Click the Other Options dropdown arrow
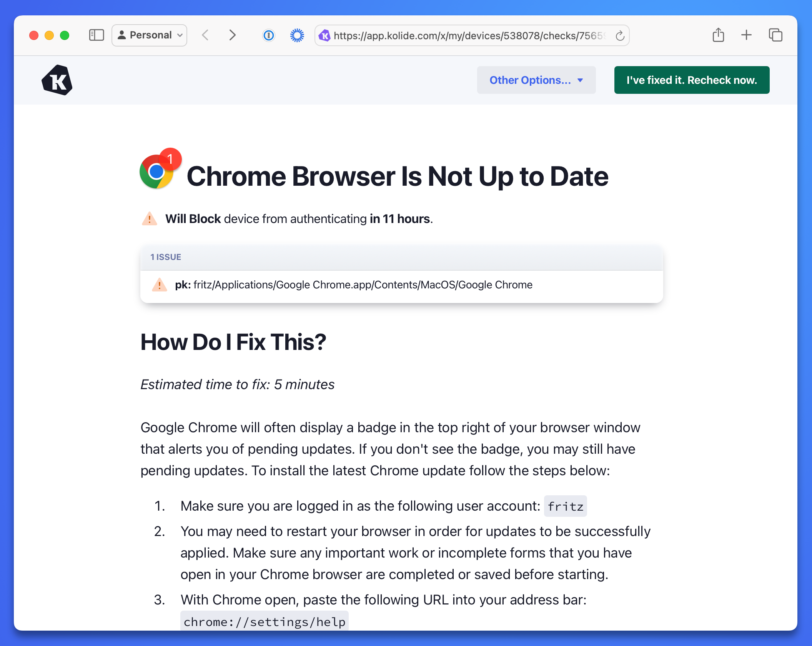The width and height of the screenshot is (812, 646). (580, 80)
